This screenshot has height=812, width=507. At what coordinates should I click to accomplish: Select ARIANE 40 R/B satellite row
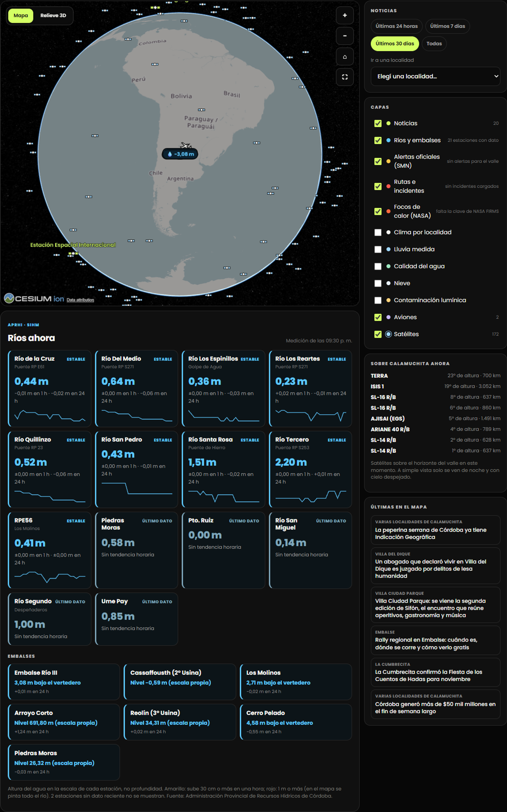[435, 430]
